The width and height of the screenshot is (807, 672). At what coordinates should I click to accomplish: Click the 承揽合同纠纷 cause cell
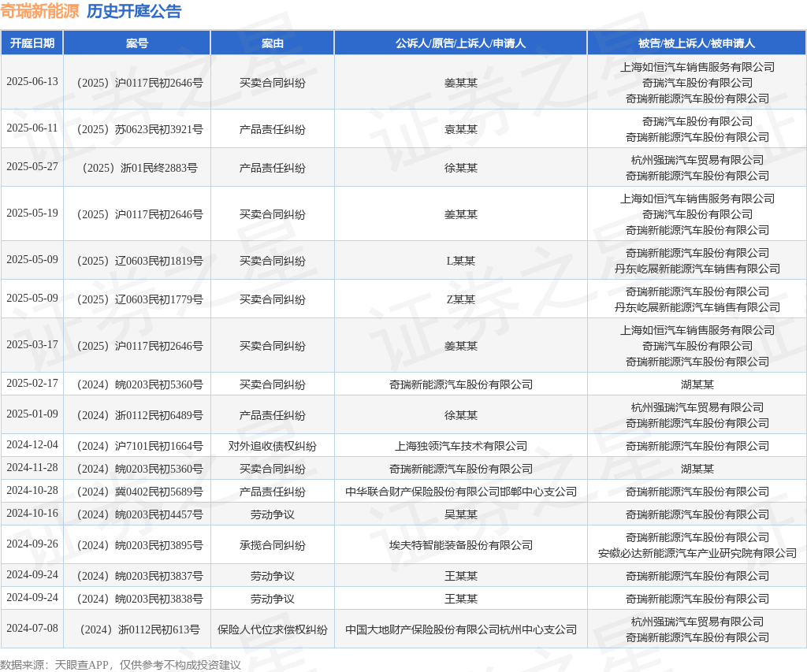(x=272, y=545)
